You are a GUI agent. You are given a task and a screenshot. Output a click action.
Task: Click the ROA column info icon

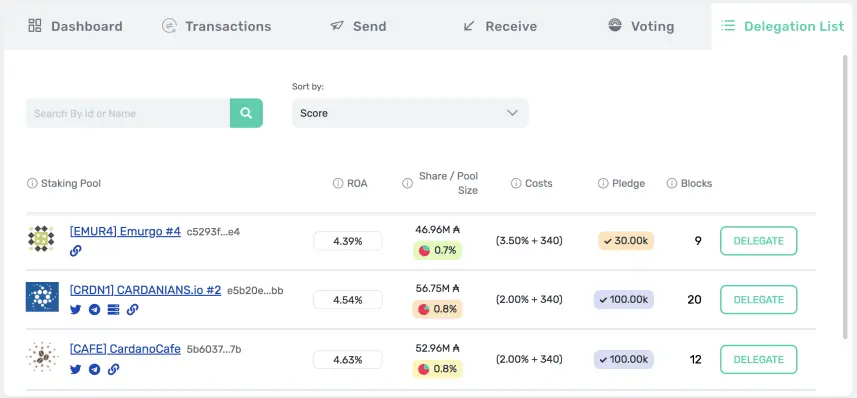coord(338,183)
